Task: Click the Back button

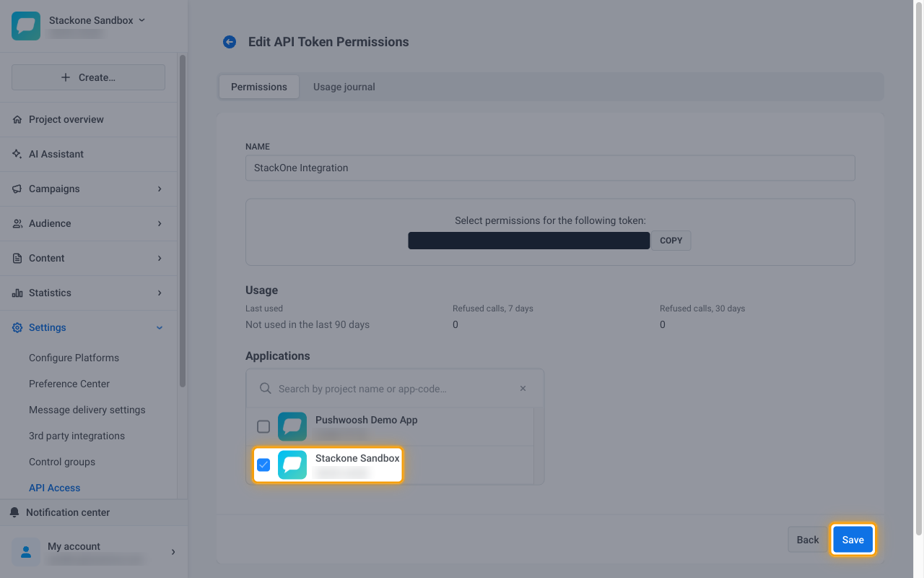Action: tap(808, 540)
